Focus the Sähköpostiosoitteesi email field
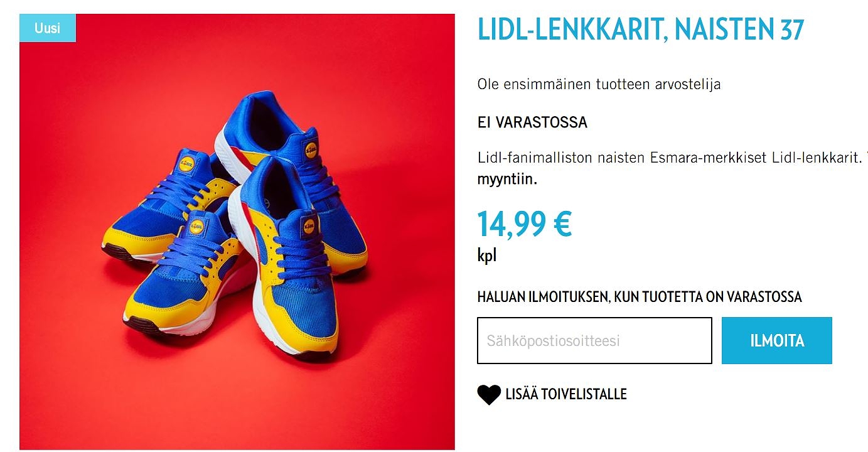The height and width of the screenshot is (452, 868). (594, 340)
